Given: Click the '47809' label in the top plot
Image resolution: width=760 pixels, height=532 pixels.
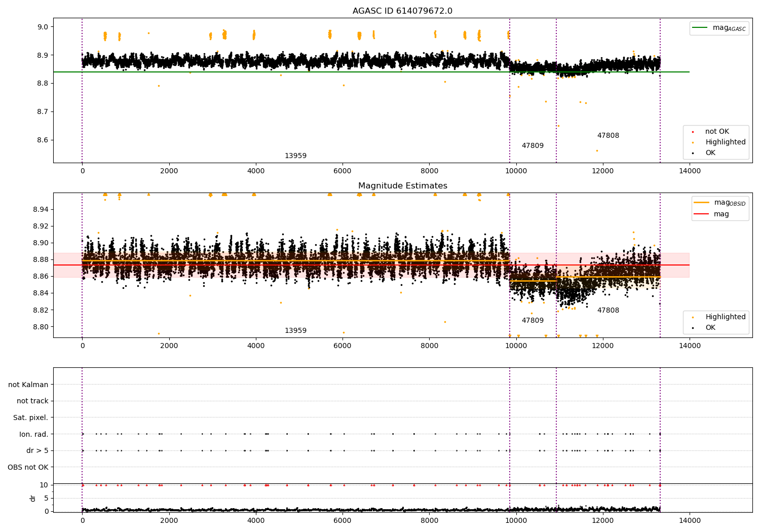Looking at the screenshot, I should pyautogui.click(x=533, y=146).
